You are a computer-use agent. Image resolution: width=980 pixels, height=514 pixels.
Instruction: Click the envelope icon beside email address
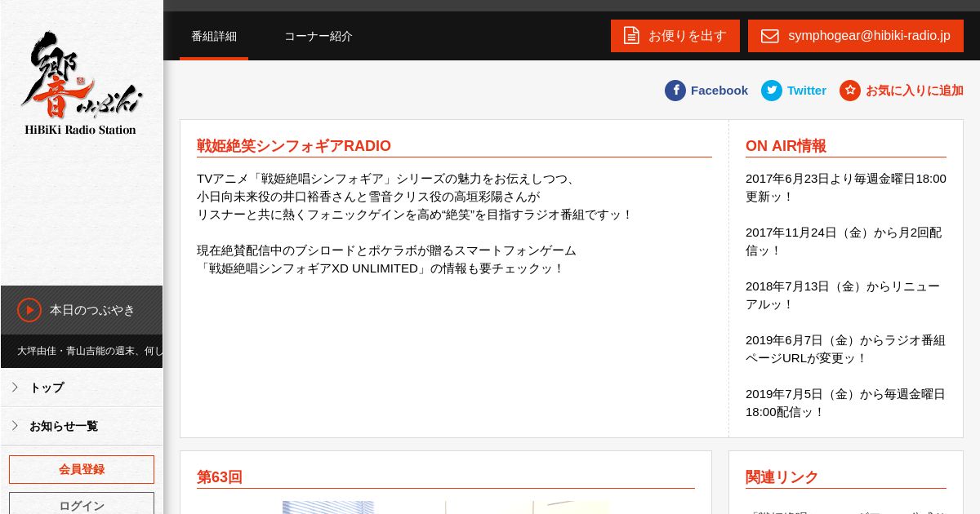(x=770, y=36)
